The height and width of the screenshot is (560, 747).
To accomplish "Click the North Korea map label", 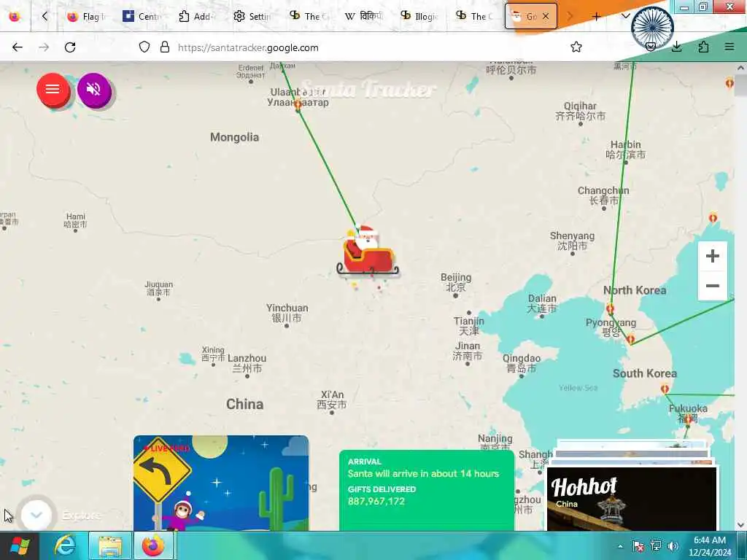I will (635, 290).
